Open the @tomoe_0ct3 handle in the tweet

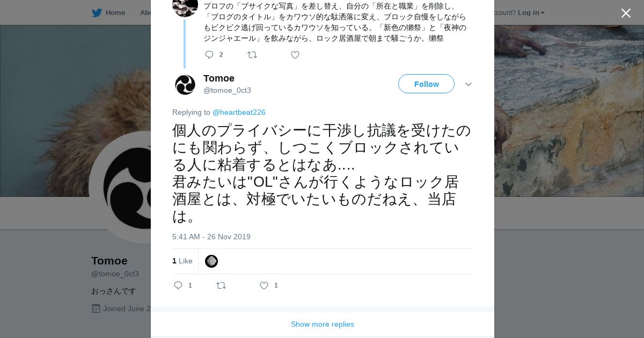point(227,90)
